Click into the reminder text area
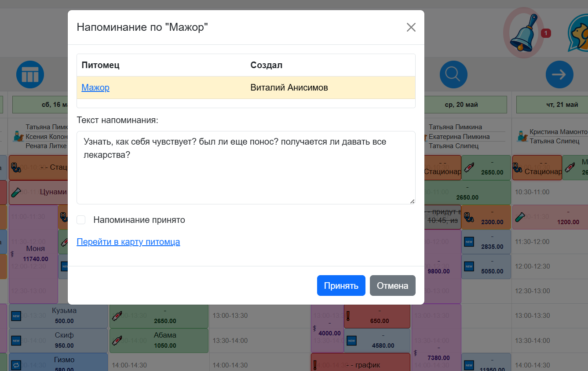This screenshot has height=371, width=588. [x=246, y=167]
